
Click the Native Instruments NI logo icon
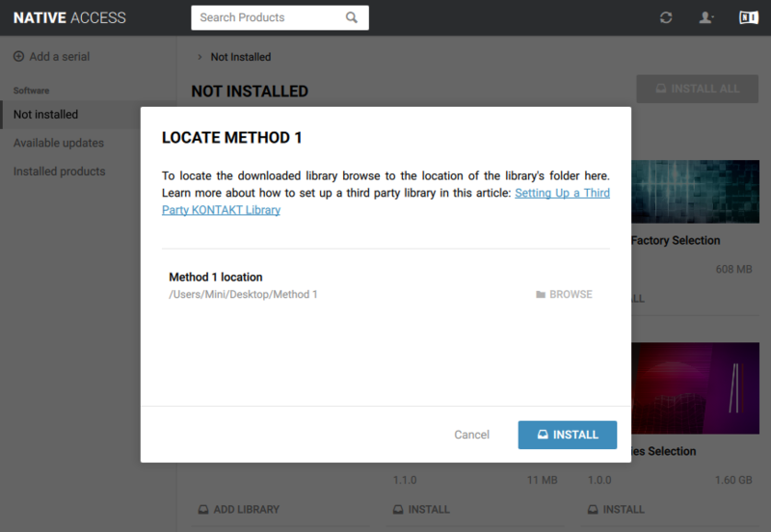(749, 17)
